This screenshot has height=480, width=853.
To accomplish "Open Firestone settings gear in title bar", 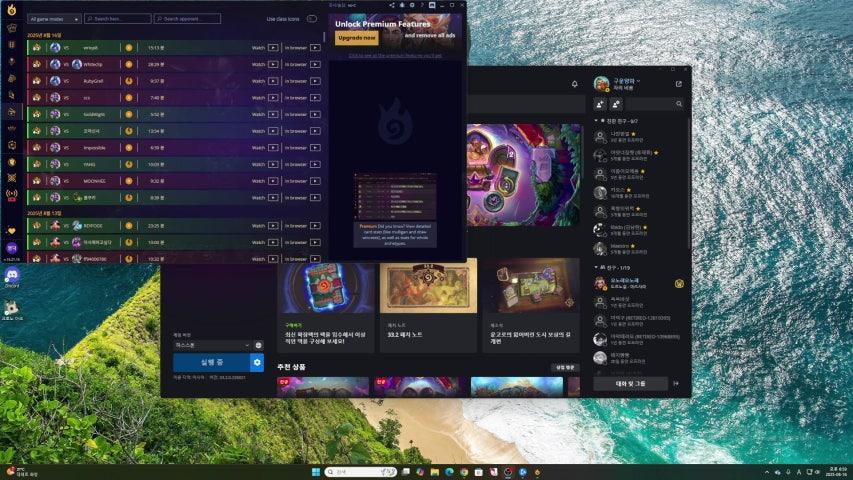I will [412, 5].
